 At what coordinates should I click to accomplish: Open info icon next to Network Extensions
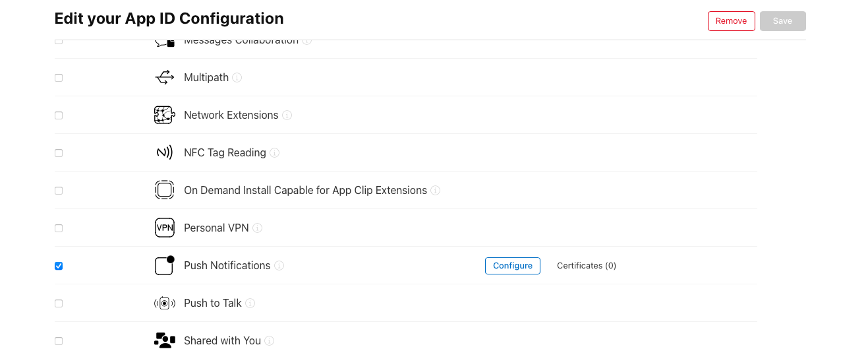[x=287, y=115]
